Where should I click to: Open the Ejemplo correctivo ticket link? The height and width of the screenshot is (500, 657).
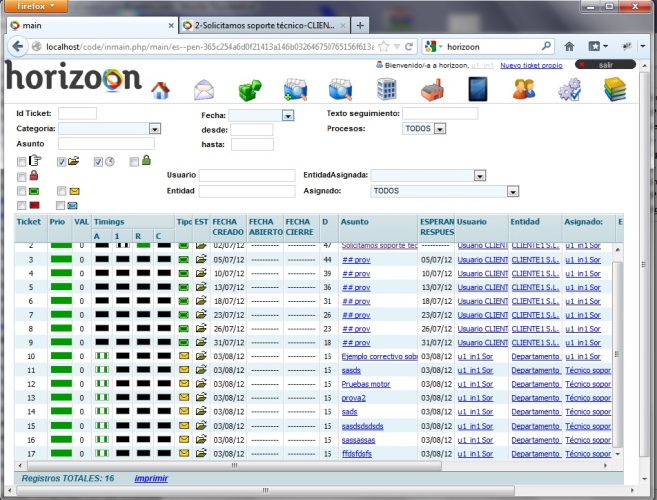(x=379, y=356)
